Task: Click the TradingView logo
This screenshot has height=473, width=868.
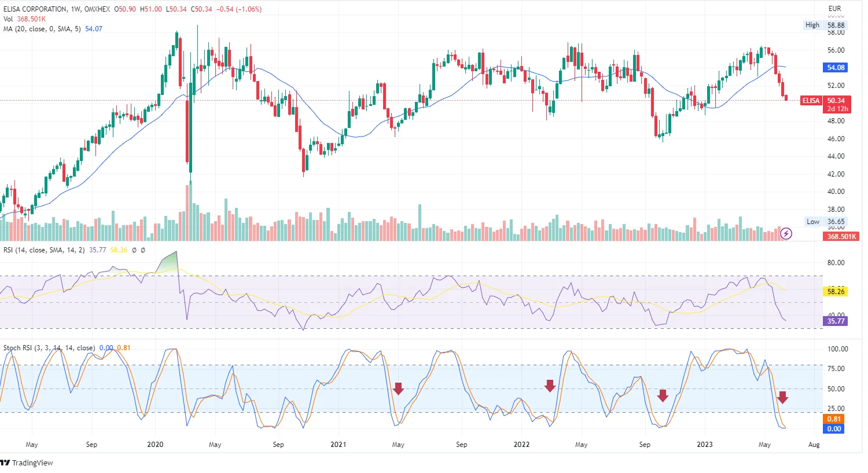Action: [27, 463]
